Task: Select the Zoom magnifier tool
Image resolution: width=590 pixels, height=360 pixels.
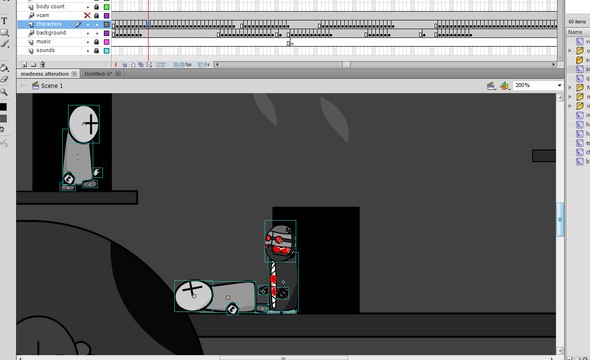Action: click(4, 91)
